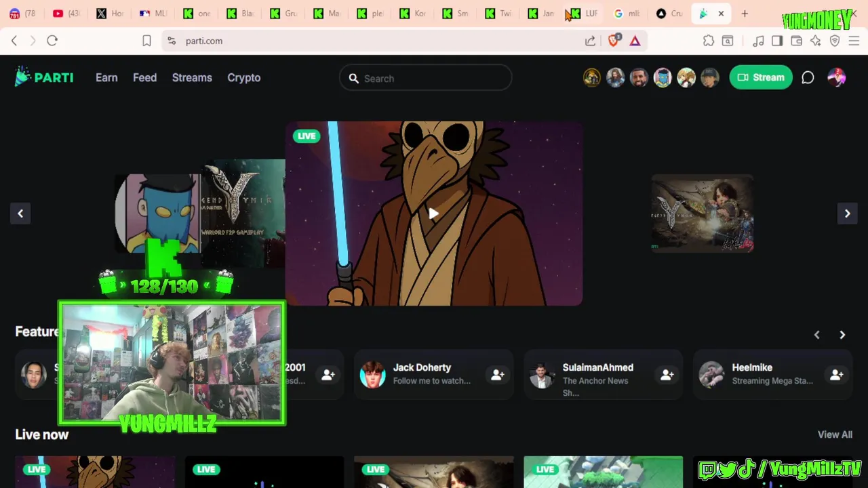The height and width of the screenshot is (488, 868).
Task: Open the new tab with plus button
Action: click(745, 14)
